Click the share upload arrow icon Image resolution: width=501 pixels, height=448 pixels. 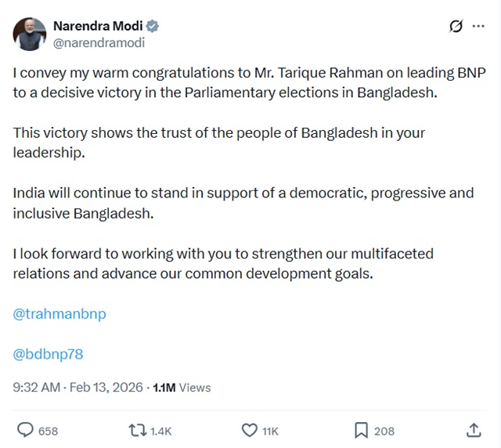pyautogui.click(x=474, y=430)
